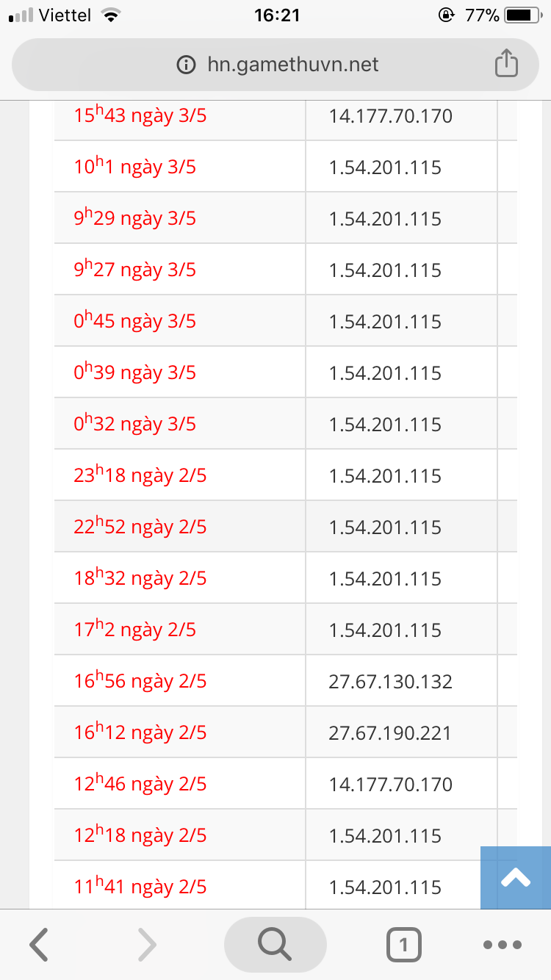
Task: Open the 10h1 ngày 3/5 entry
Action: pyautogui.click(x=135, y=167)
